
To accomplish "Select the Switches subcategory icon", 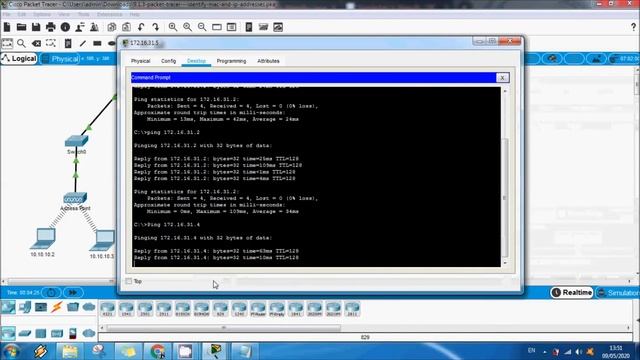I will tap(24, 333).
